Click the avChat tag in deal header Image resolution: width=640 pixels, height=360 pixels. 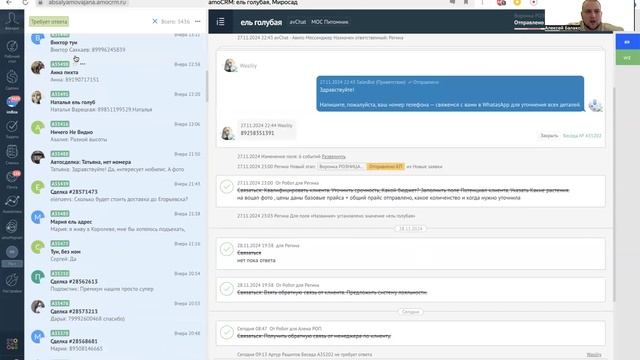(298, 22)
